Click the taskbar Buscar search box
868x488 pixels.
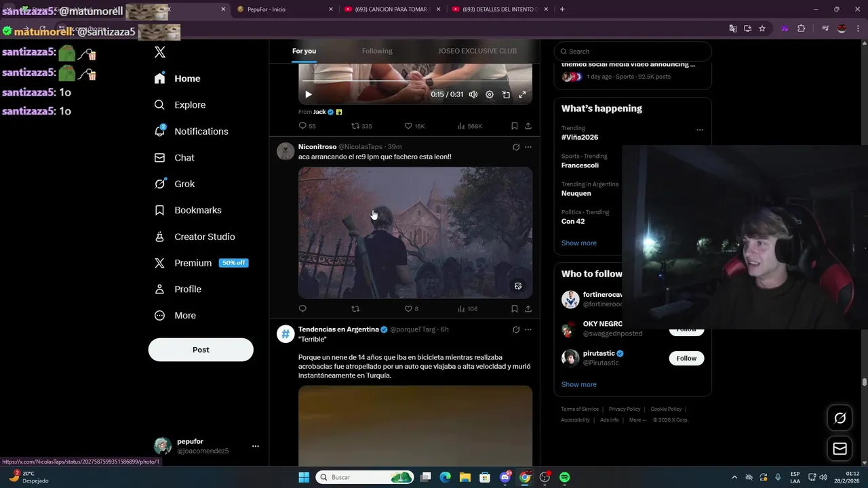(x=365, y=477)
